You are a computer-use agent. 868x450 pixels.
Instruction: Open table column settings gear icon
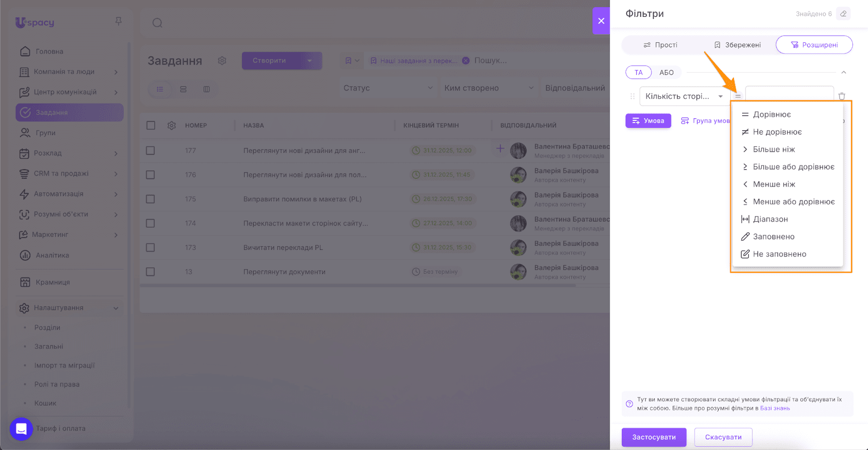(171, 125)
